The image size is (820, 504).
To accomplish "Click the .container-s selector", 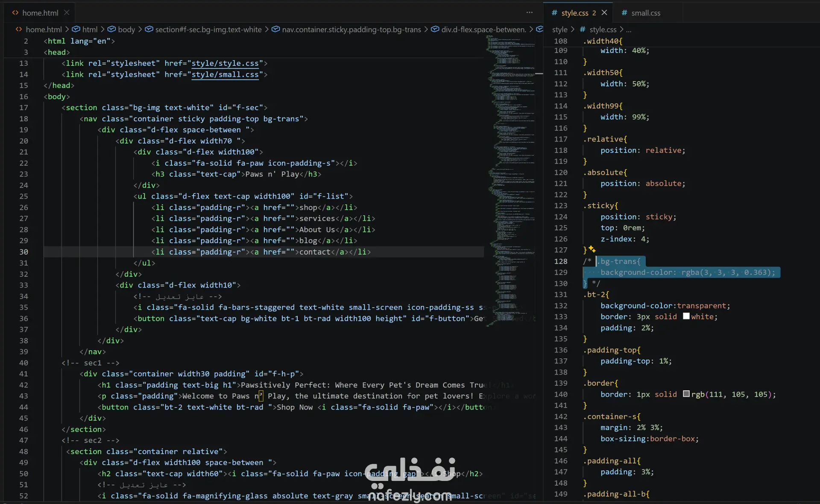I will [x=612, y=416].
